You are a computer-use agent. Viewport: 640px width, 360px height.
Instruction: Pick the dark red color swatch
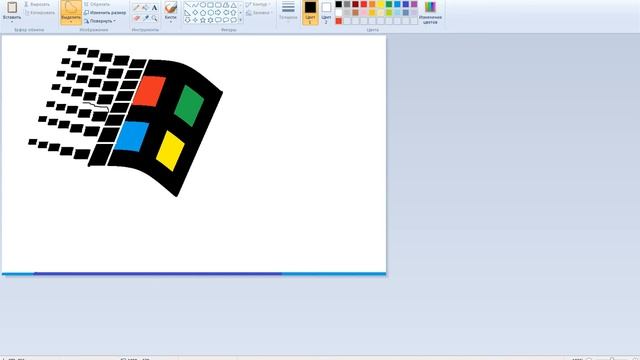(356, 4)
